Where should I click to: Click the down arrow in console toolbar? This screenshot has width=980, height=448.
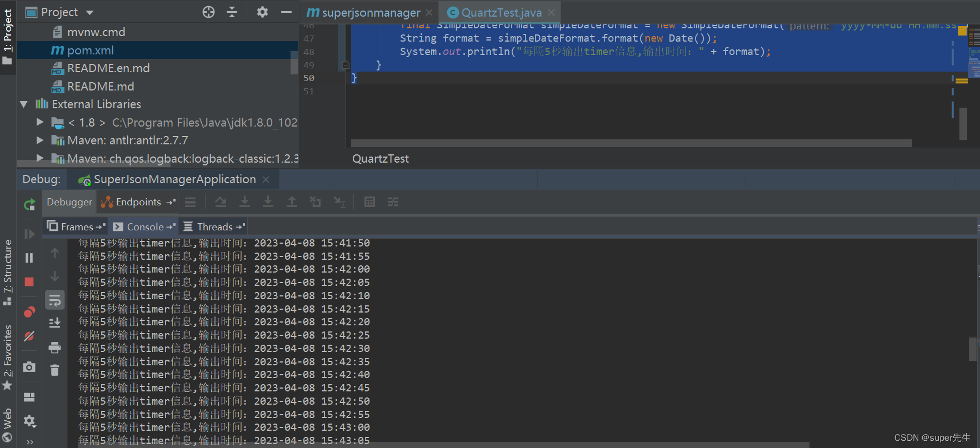tap(54, 276)
